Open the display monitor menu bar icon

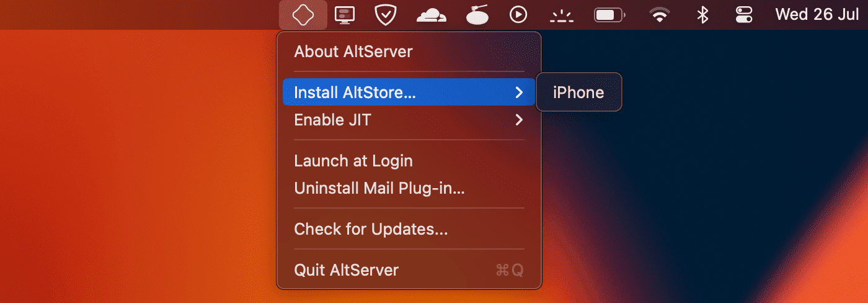(x=345, y=14)
